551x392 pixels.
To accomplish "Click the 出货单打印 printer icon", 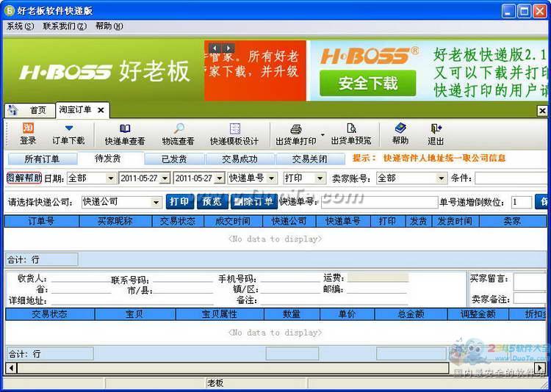I will [296, 129].
